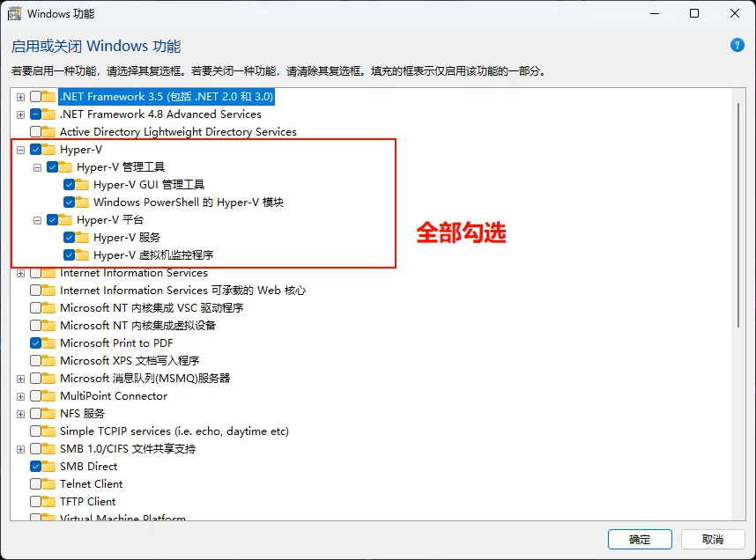Collapse the top-level Hyper-V tree node
The width and height of the screenshot is (756, 560).
pyautogui.click(x=20, y=150)
